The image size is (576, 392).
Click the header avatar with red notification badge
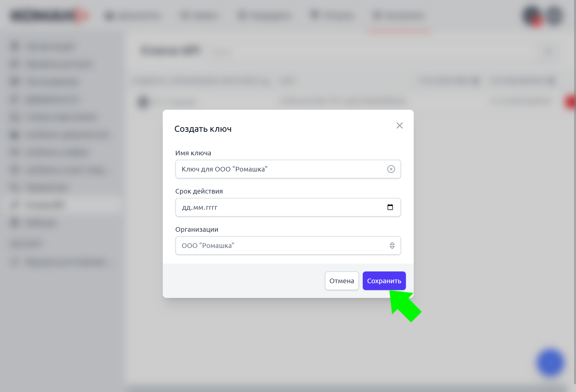[x=532, y=16]
